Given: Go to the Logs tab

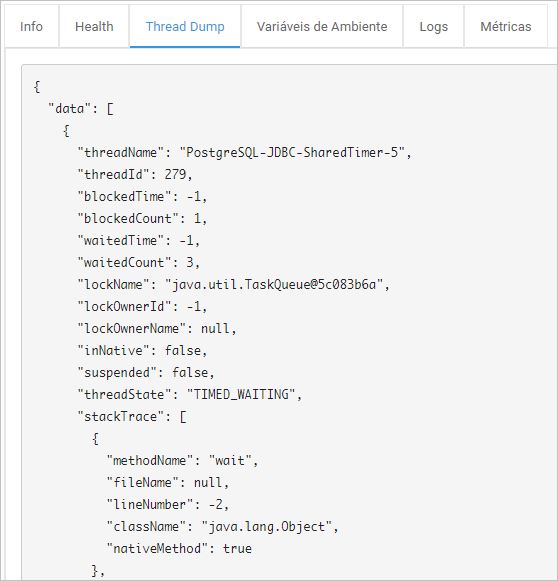Looking at the screenshot, I should [x=434, y=27].
